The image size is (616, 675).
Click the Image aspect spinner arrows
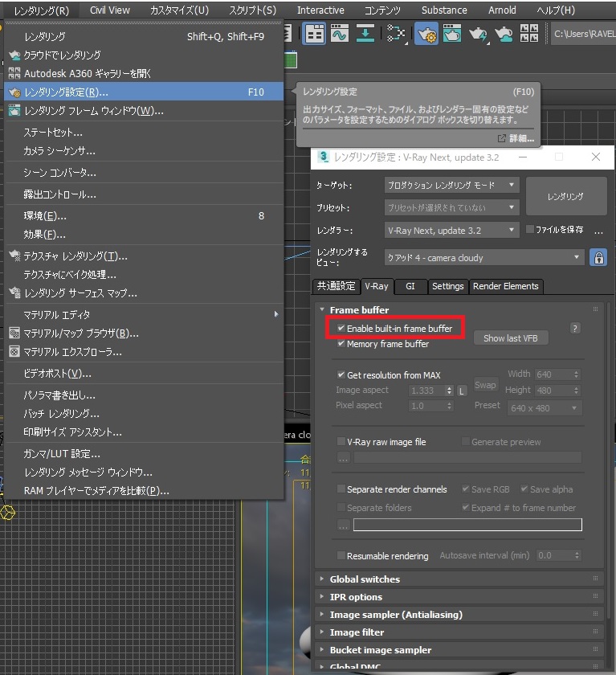point(449,391)
